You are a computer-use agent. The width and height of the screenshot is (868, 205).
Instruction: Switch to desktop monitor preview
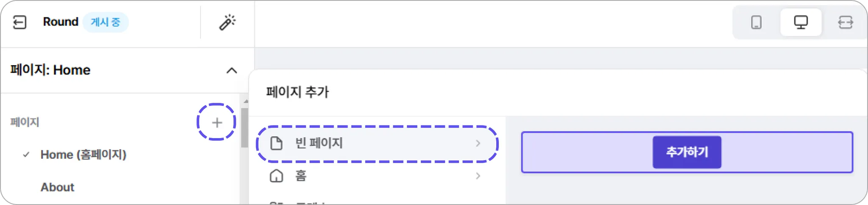click(x=801, y=22)
